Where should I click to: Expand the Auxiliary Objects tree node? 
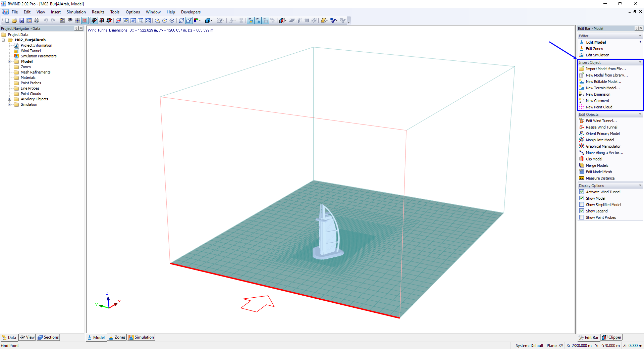click(10, 99)
